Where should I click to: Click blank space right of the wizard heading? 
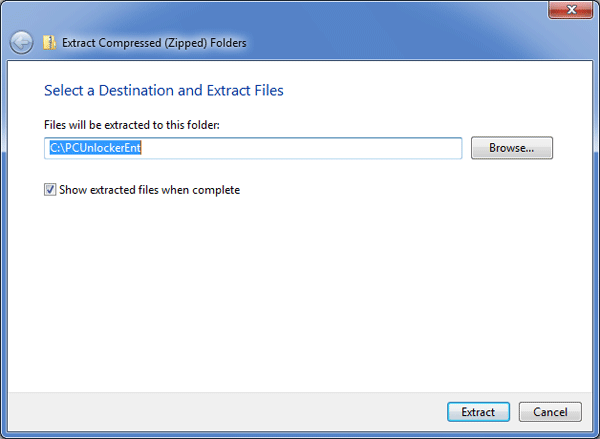(430, 91)
